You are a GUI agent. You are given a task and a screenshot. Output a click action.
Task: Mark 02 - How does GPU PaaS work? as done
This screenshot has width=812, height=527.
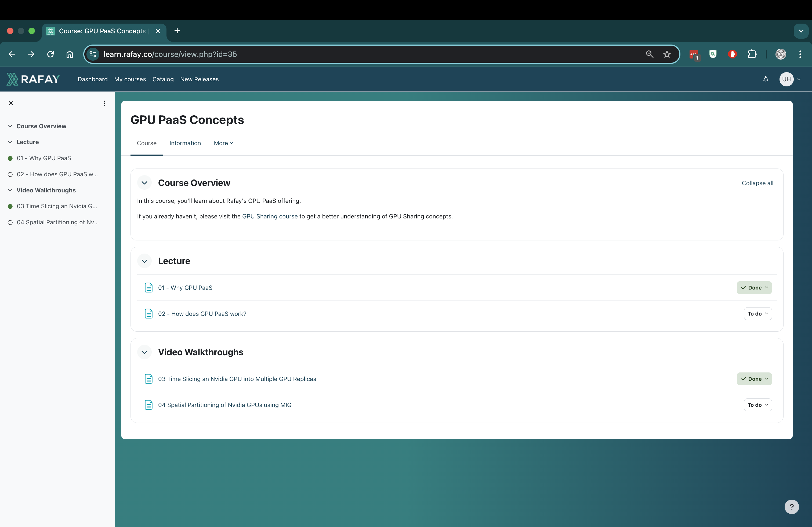(758, 314)
